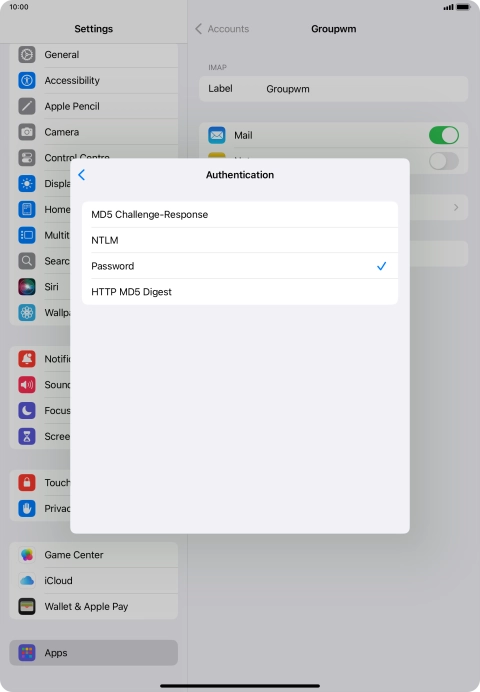Open the Wallet & Apple Pay icon
This screenshot has width=480, height=692.
27,606
